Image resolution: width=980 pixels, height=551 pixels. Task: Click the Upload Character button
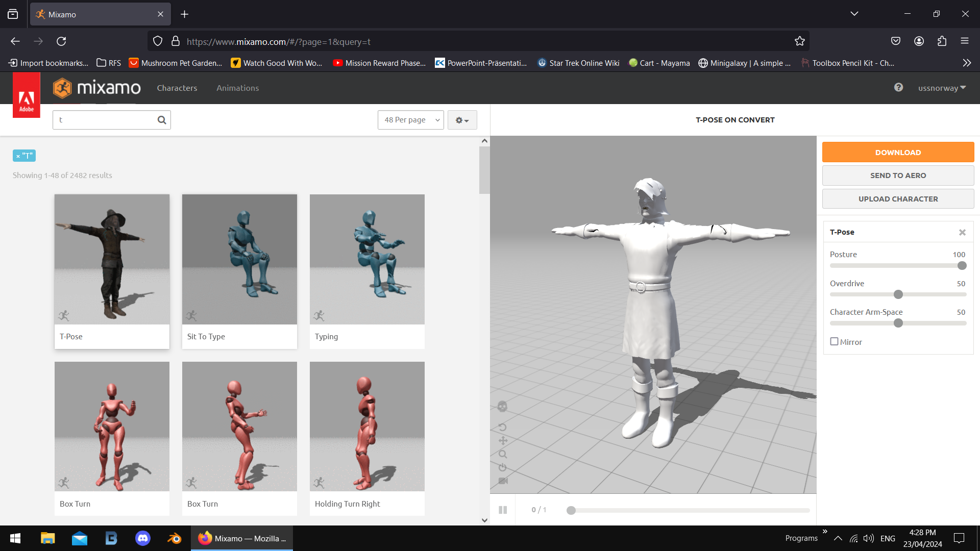click(898, 198)
